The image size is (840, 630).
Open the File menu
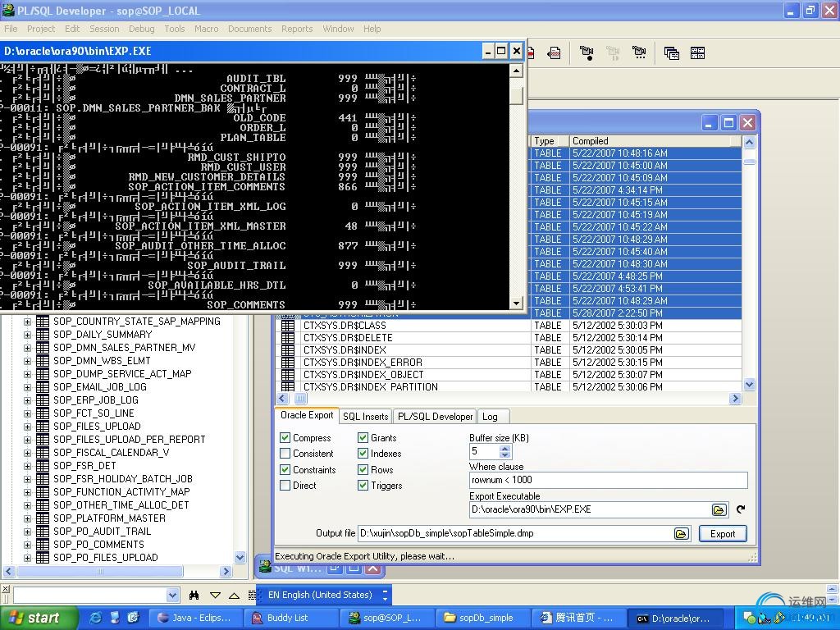point(11,29)
